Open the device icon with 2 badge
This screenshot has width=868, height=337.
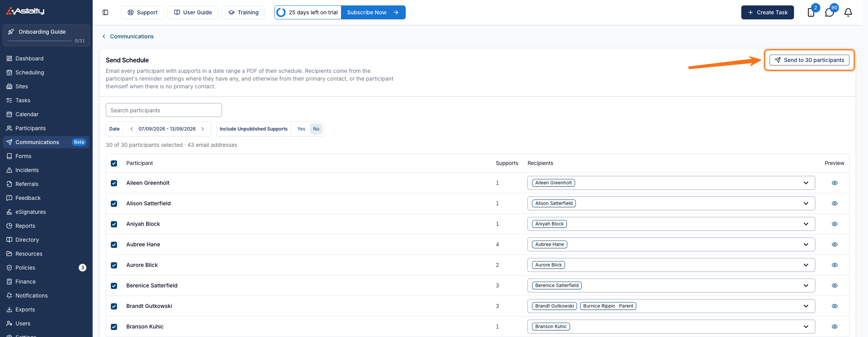(x=811, y=12)
